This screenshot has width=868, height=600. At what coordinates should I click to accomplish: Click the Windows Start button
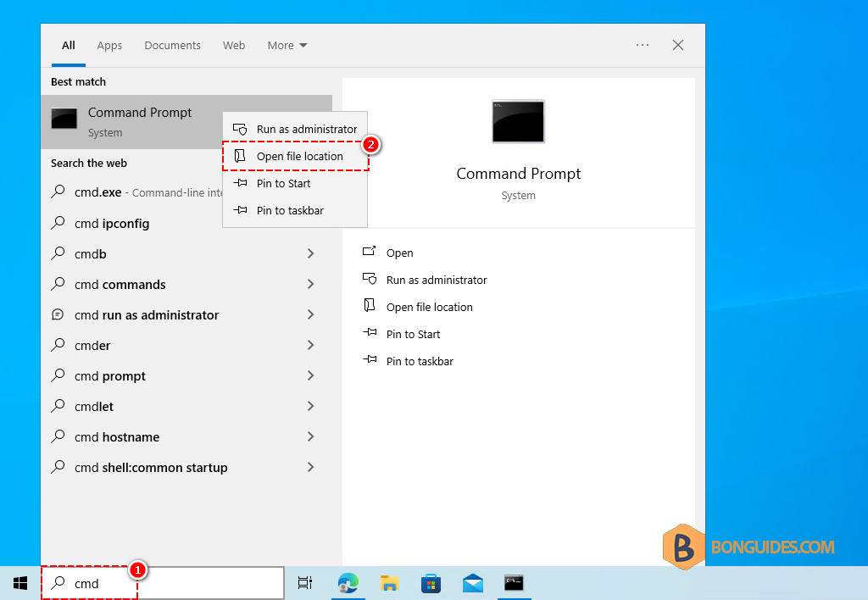click(20, 583)
